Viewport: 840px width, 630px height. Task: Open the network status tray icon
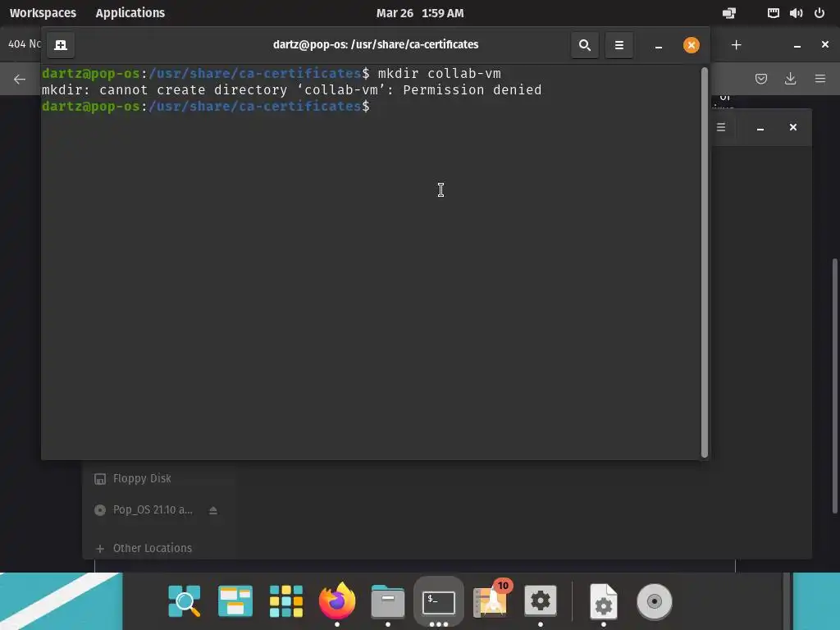coord(773,13)
